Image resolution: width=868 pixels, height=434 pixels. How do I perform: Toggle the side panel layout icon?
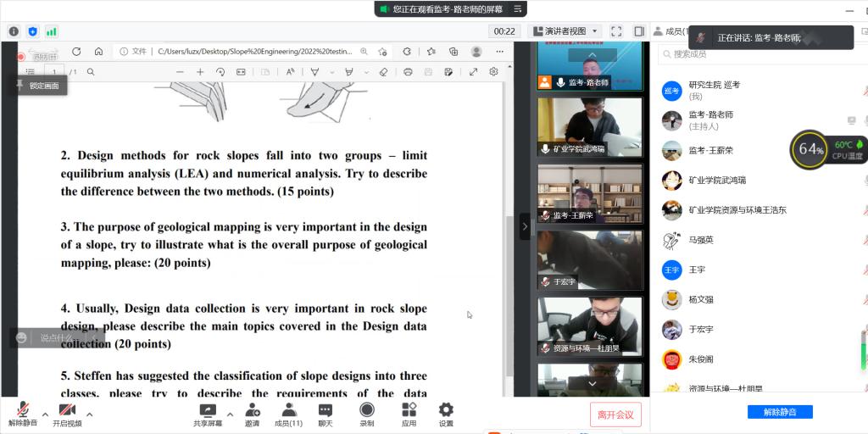pyautogui.click(x=639, y=31)
